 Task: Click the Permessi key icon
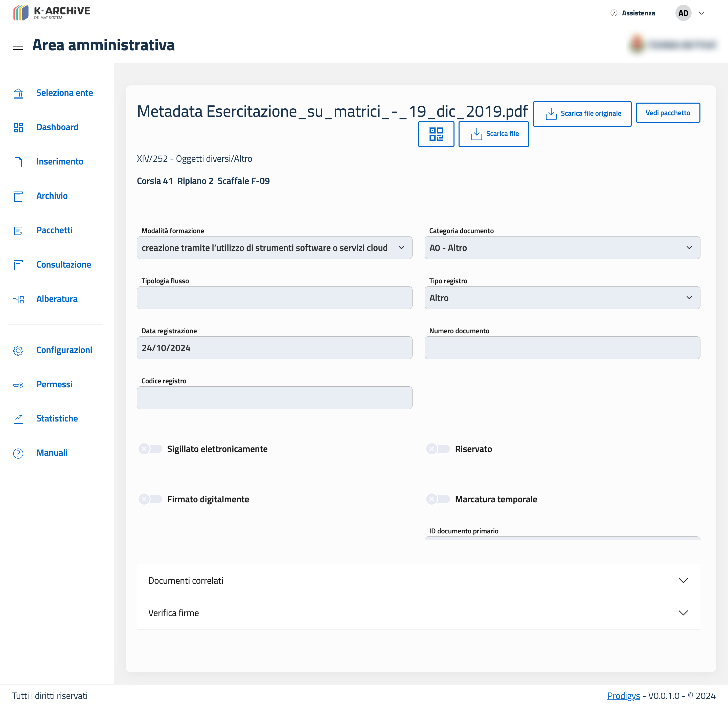[x=18, y=385]
